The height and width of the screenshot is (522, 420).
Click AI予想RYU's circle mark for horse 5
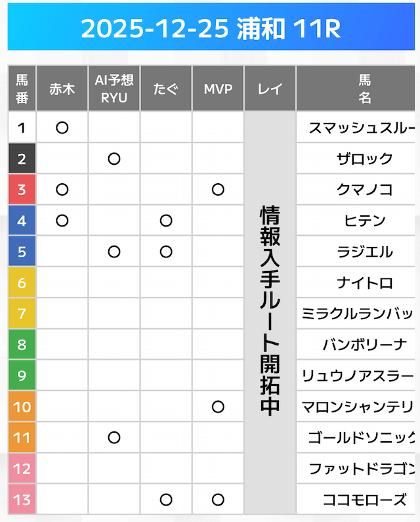coord(114,252)
